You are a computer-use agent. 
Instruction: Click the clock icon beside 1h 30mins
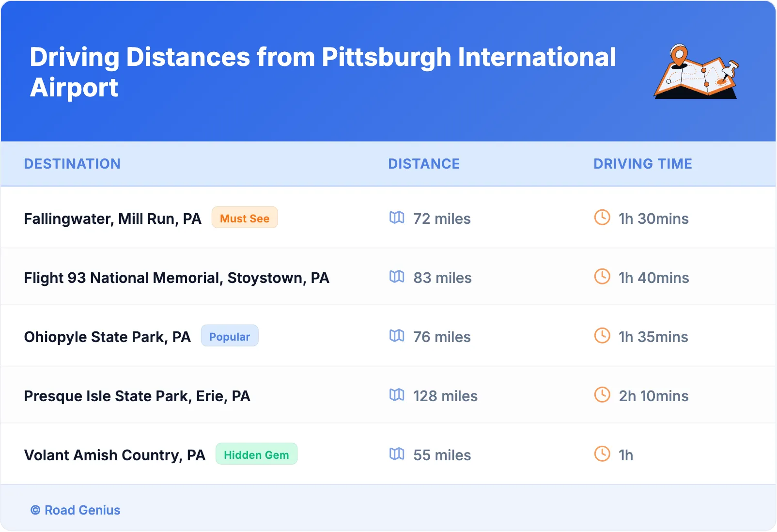(x=602, y=218)
